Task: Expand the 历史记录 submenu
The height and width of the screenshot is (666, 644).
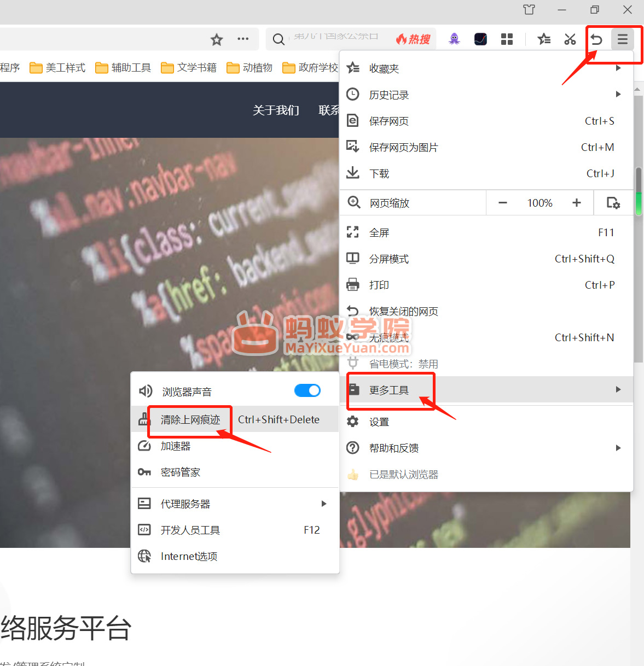Action: (x=486, y=95)
